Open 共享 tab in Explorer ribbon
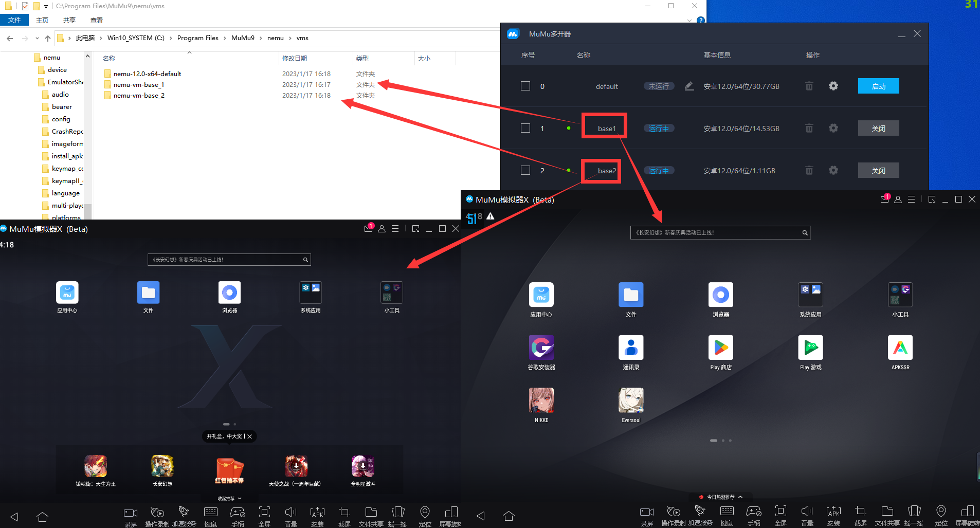Image resolution: width=980 pixels, height=528 pixels. click(69, 21)
